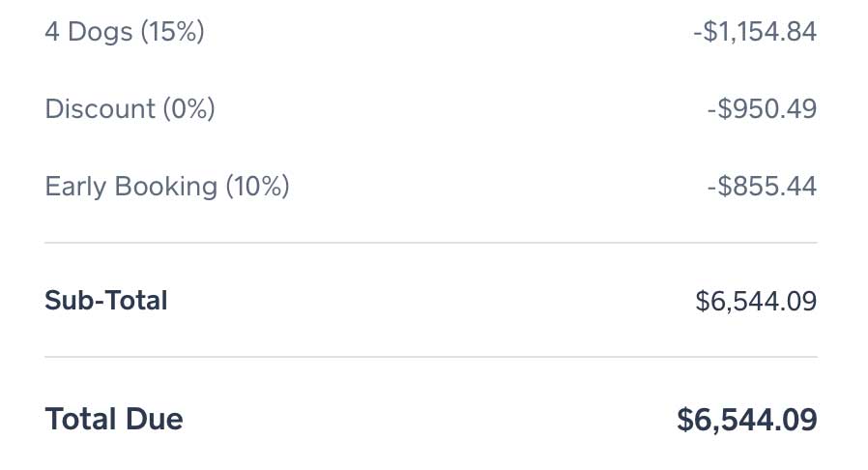Image resolution: width=868 pixels, height=470 pixels.
Task: Click the word Dogs in first row
Action: point(101,32)
